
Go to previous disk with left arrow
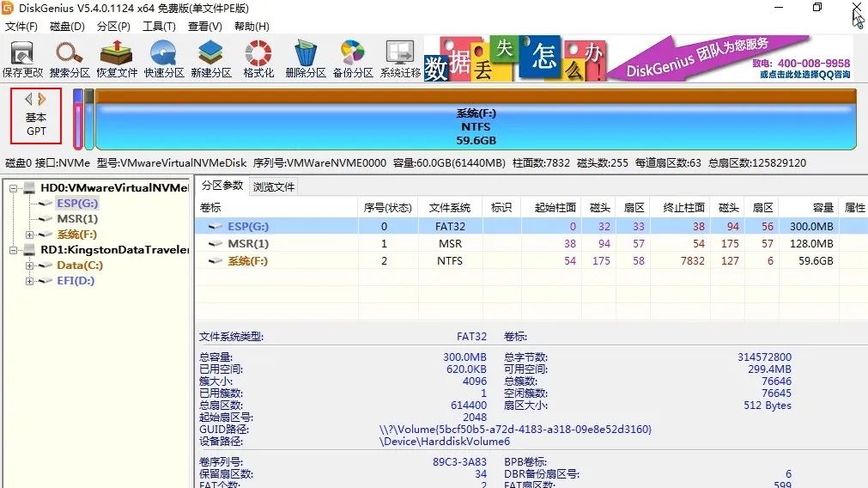[29, 100]
